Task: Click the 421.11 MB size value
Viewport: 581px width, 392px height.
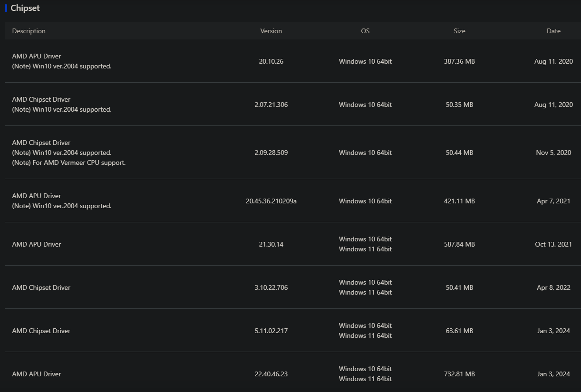Action: [459, 201]
